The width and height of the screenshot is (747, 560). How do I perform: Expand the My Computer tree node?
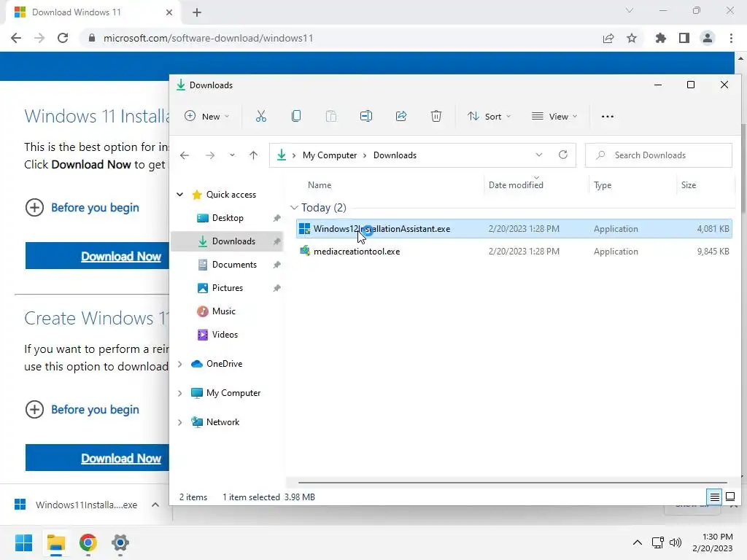tap(179, 393)
